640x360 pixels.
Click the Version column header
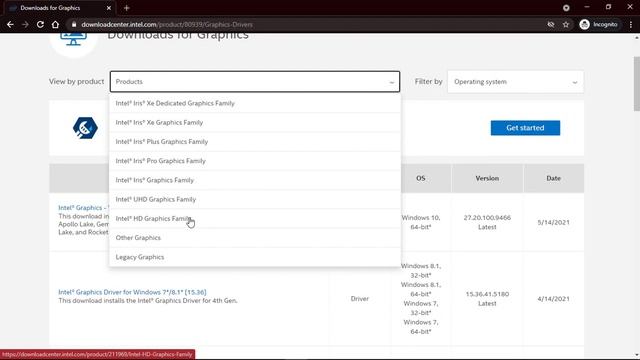tap(487, 178)
